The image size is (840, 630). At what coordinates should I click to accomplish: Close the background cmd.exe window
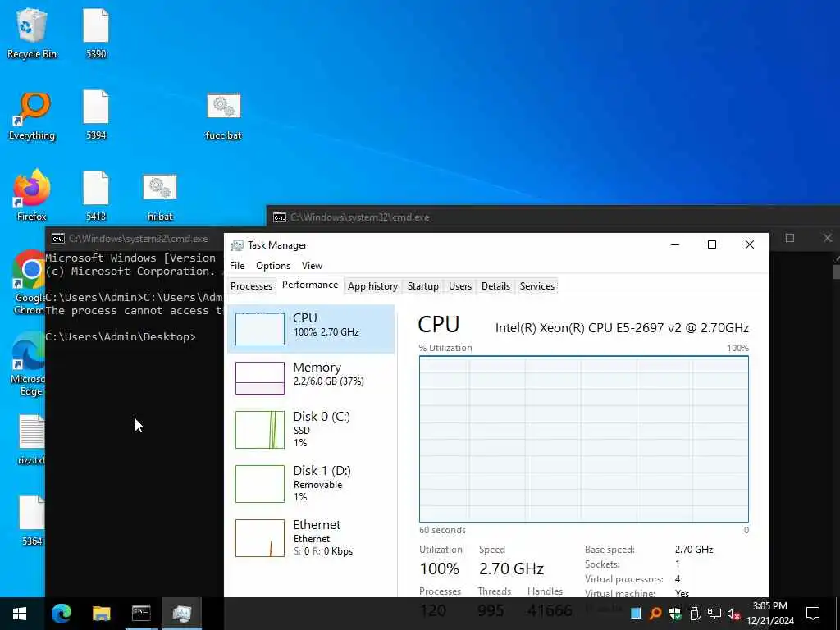click(827, 237)
